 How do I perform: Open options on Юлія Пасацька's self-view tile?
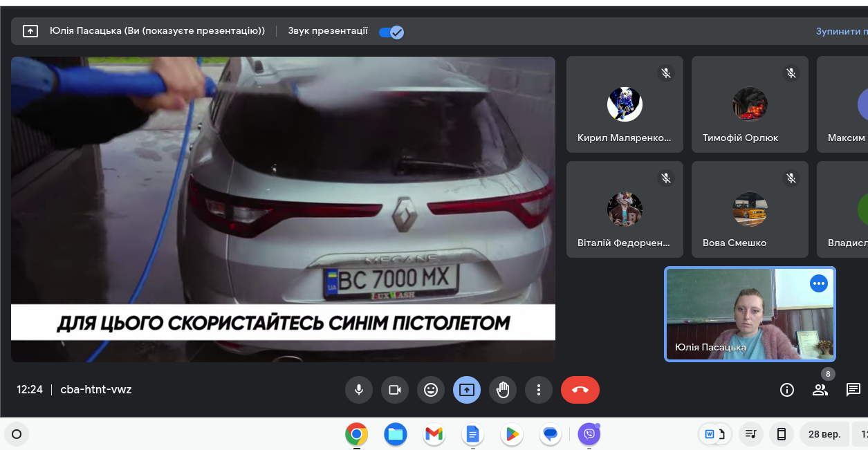tap(819, 283)
